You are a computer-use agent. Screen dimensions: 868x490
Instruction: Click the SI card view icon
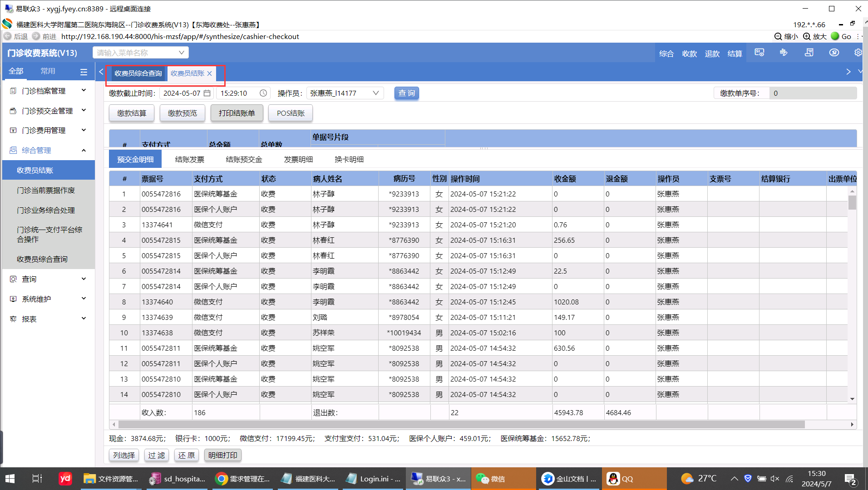(759, 53)
